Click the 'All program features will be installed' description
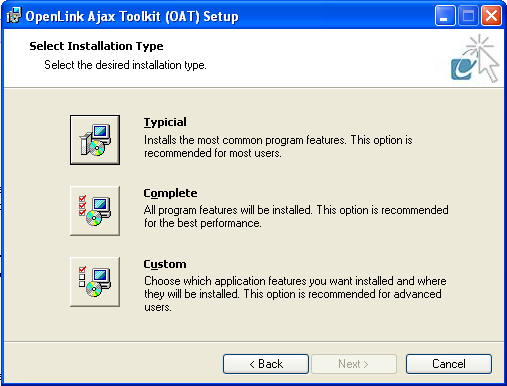507x386 pixels. click(x=296, y=217)
